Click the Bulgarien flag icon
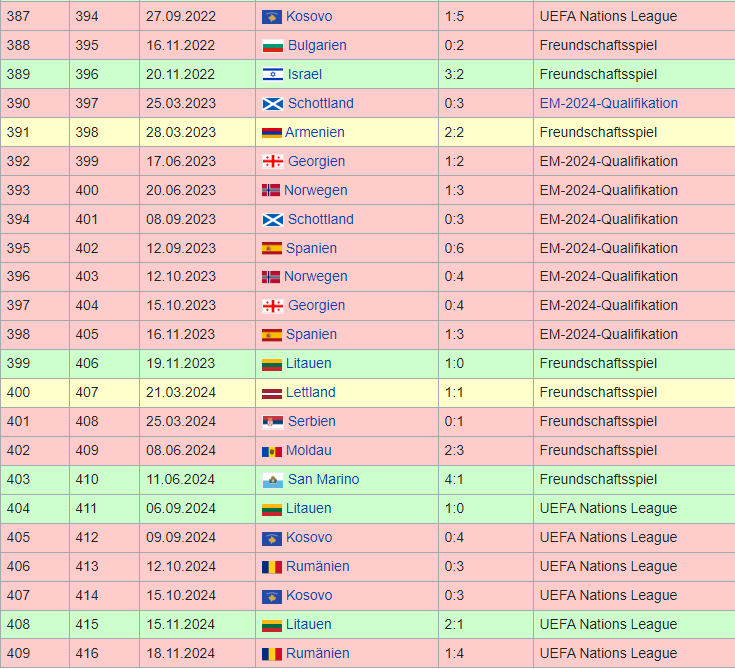 click(x=272, y=46)
